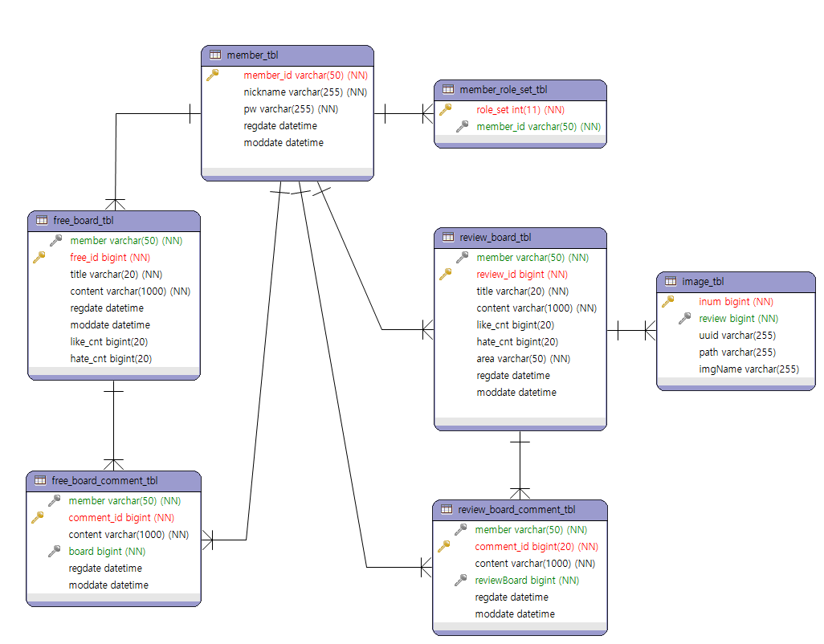
Task: Click the imgName varchar(255) column
Action: pyautogui.click(x=749, y=369)
